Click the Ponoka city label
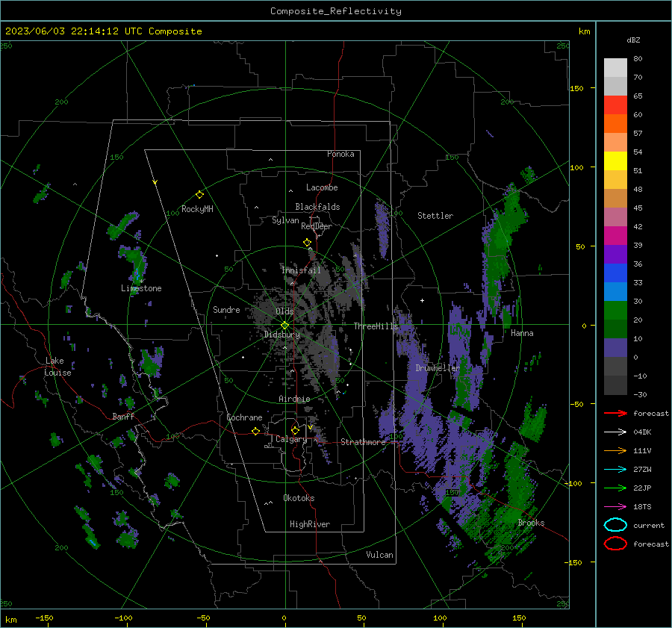 click(340, 154)
